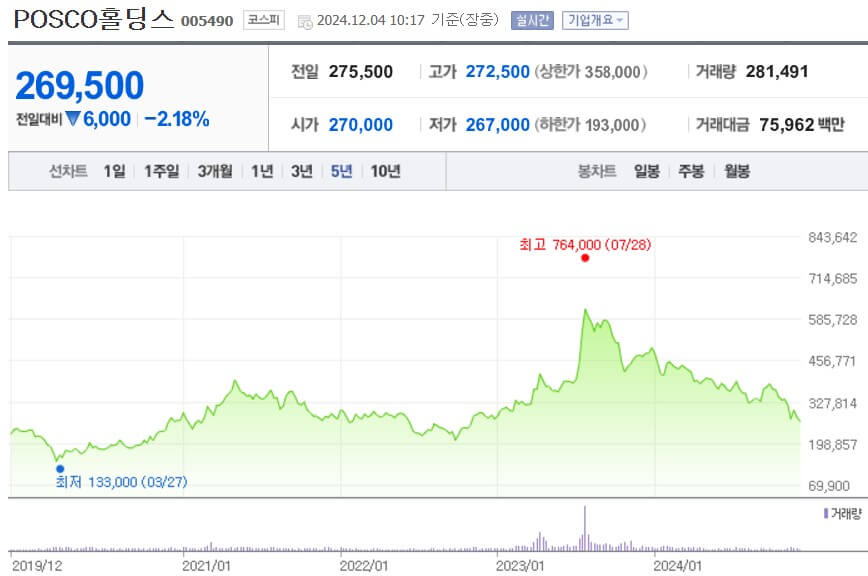Click the 2023/01 x-axis label

[520, 566]
